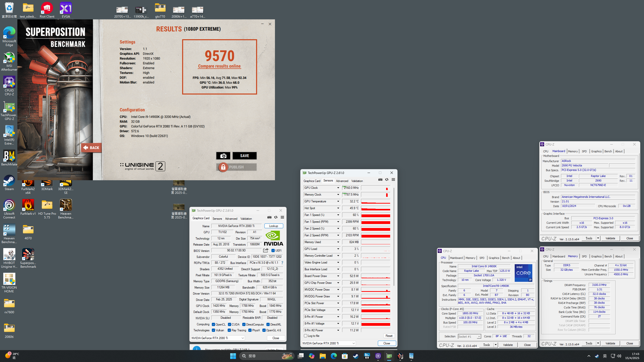Click the camera screenshot icon in Superposition
Screen dimensions: 644x362
223,156
